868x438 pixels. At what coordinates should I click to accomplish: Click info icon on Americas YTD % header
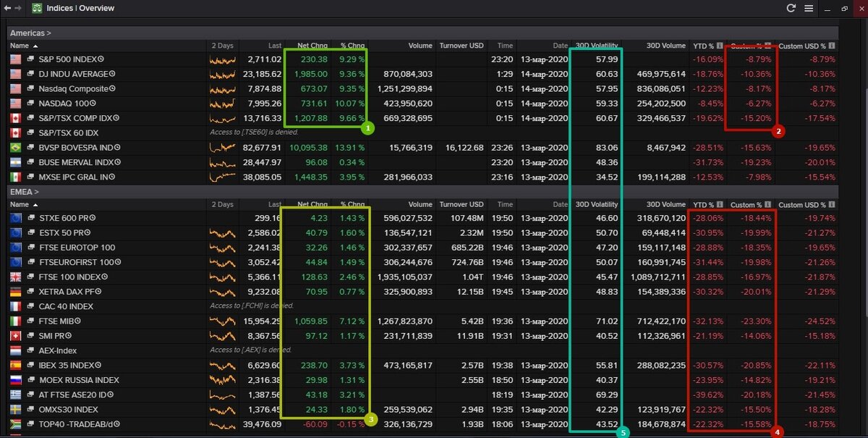click(x=721, y=46)
